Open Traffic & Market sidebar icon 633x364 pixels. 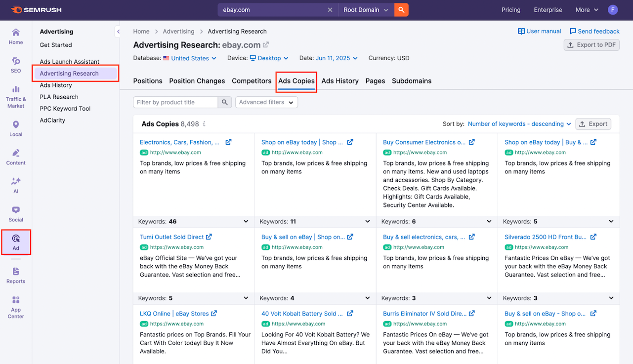tap(16, 96)
